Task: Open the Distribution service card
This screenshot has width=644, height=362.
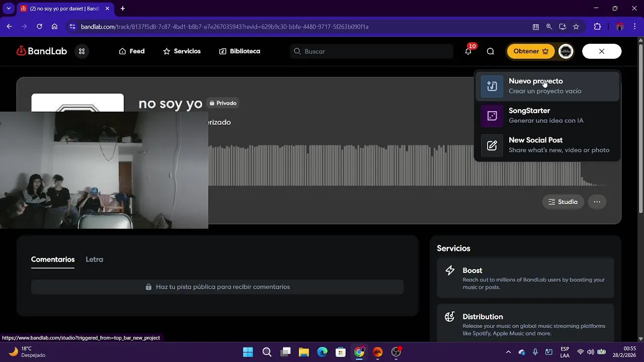Action: (525, 323)
